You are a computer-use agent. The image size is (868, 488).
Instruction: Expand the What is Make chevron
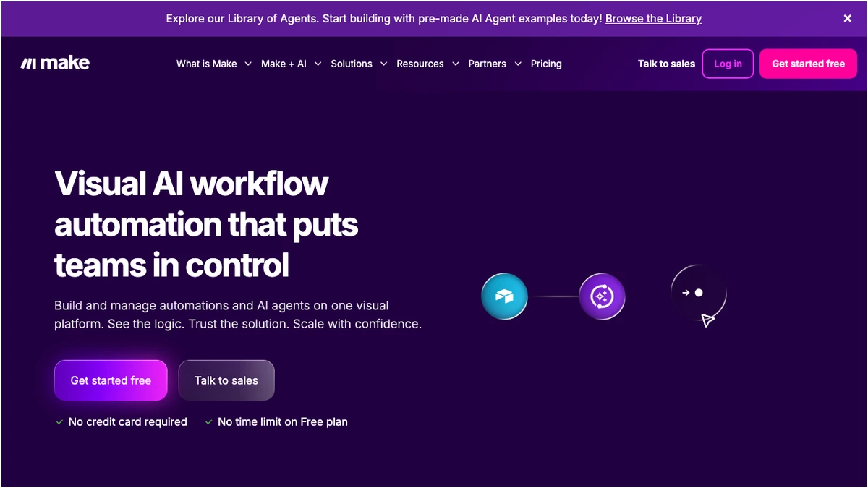pos(248,64)
